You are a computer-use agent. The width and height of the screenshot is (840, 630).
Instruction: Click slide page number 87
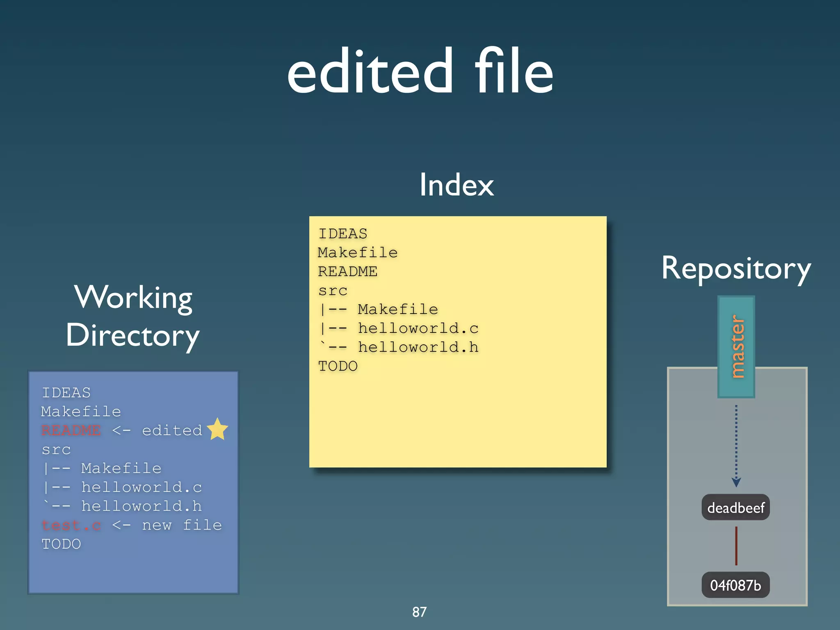419,612
